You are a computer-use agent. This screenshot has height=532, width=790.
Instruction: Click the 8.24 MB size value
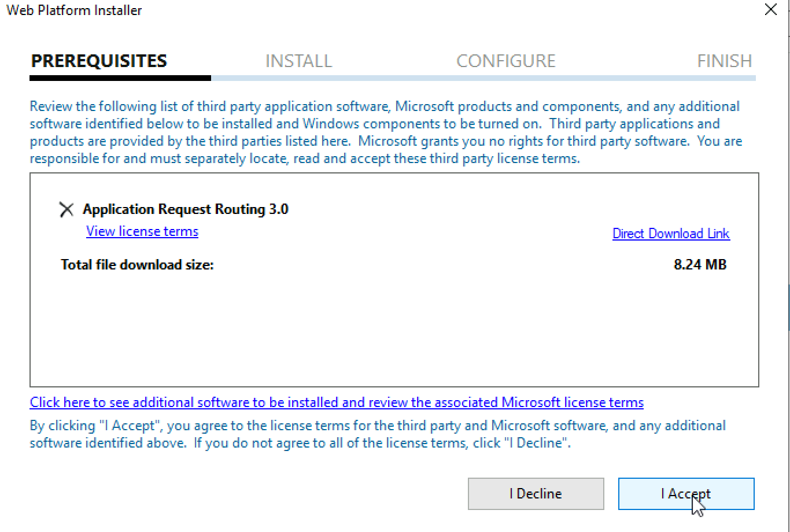700,265
